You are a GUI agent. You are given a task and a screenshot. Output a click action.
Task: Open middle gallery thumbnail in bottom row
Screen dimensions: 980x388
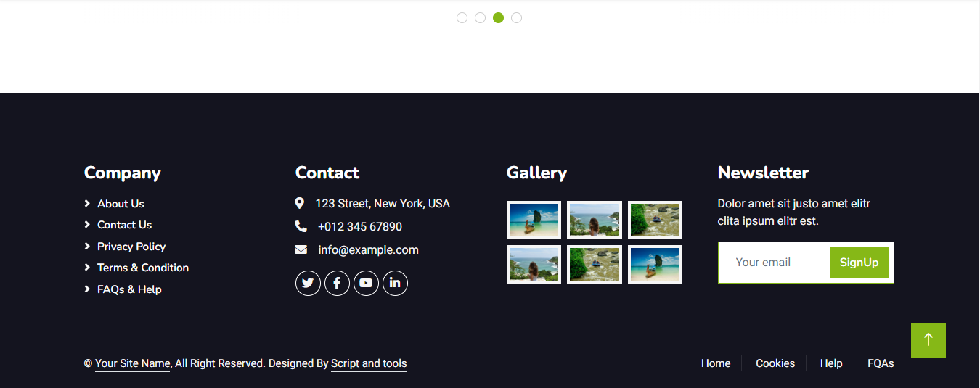(595, 264)
